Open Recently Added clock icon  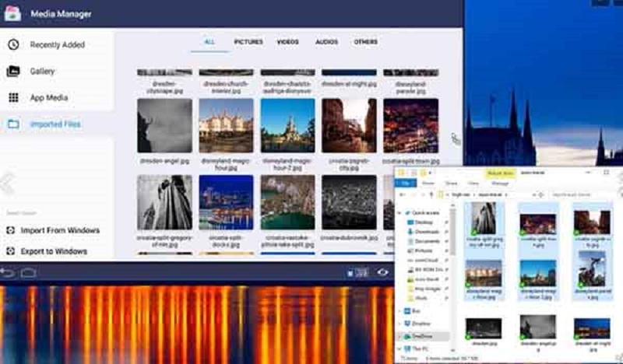pos(13,45)
